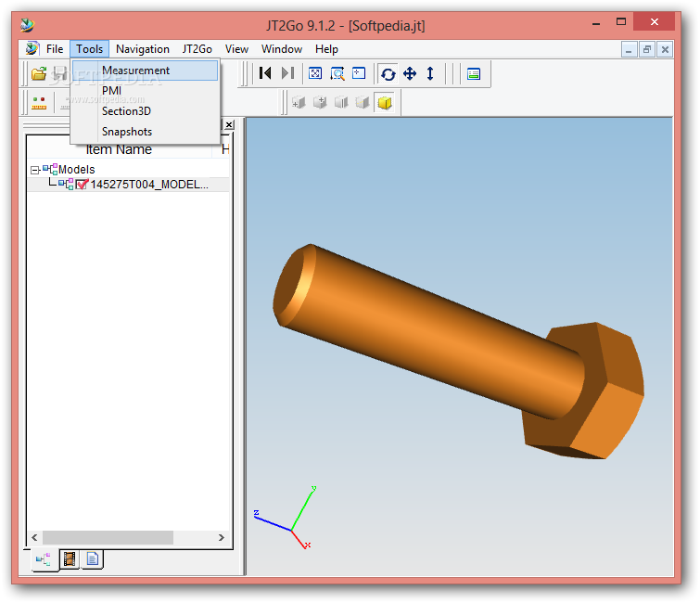This screenshot has height=603, width=700.
Task: Close the Softpedia.jt document window
Action: coord(665,49)
